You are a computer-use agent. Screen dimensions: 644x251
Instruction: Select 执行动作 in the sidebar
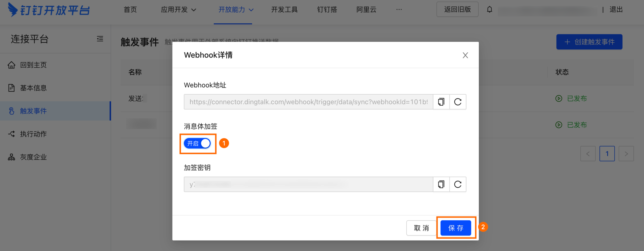pos(33,134)
